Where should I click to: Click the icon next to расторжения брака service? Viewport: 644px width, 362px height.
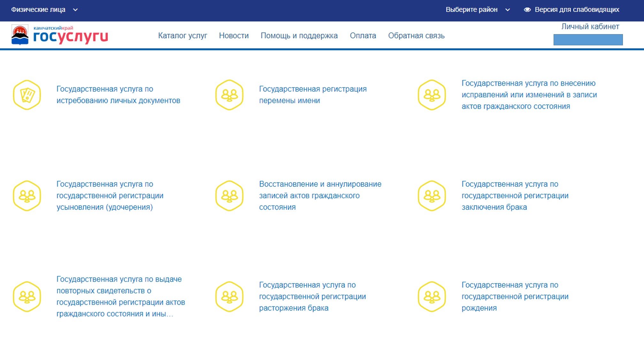[229, 297]
